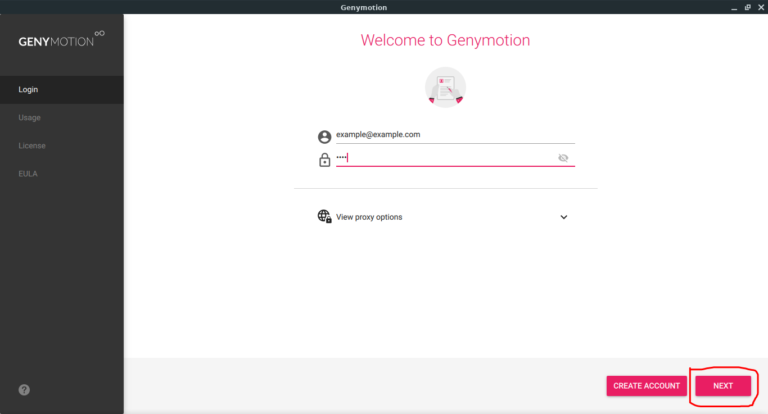Click the proxy globe lock icon
Screen dimensions: 768x414
pyautogui.click(x=324, y=216)
